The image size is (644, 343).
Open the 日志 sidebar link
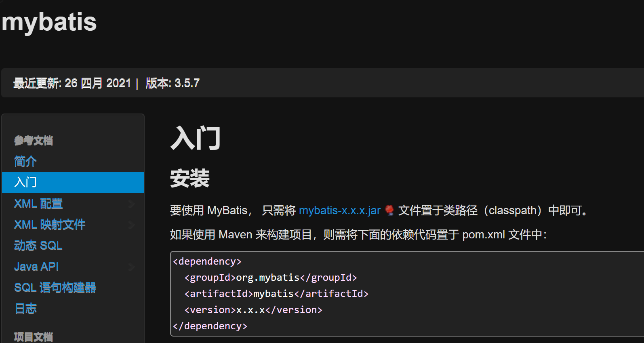[25, 309]
